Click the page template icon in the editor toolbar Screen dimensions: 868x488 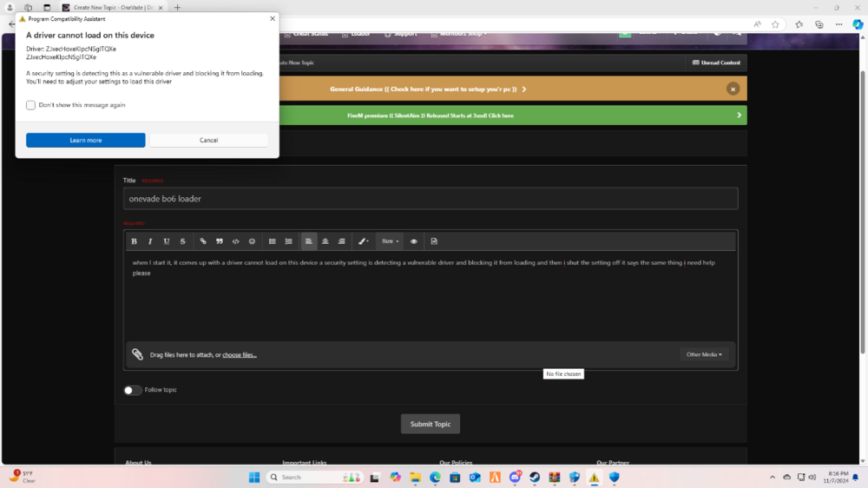(434, 241)
